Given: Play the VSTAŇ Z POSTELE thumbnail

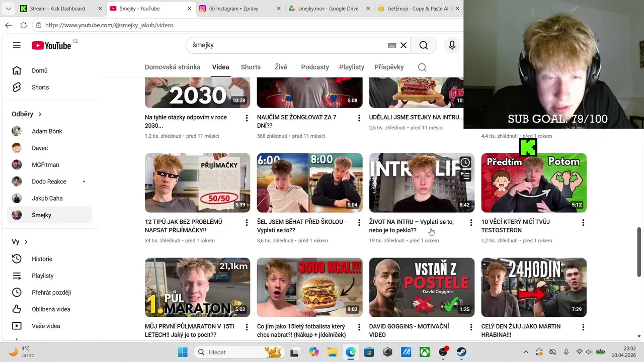Looking at the screenshot, I should 422,287.
